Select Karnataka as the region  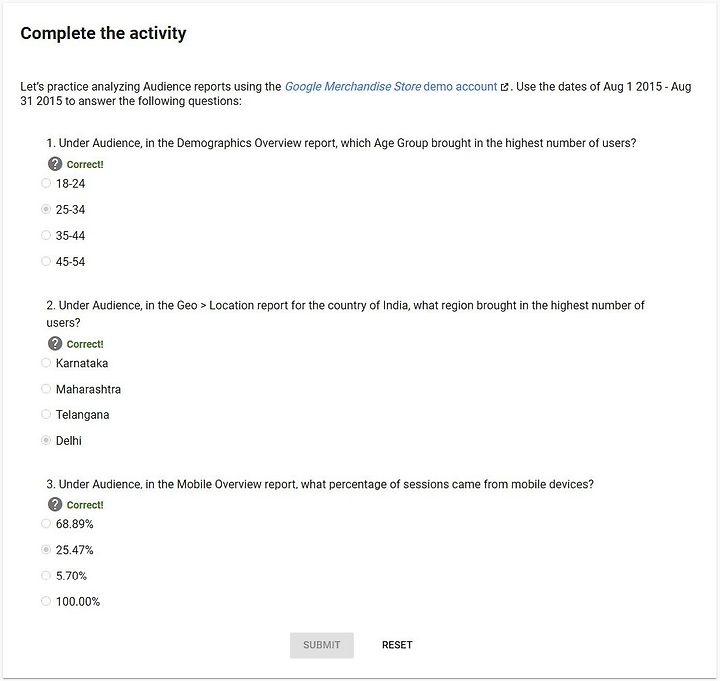tap(46, 363)
